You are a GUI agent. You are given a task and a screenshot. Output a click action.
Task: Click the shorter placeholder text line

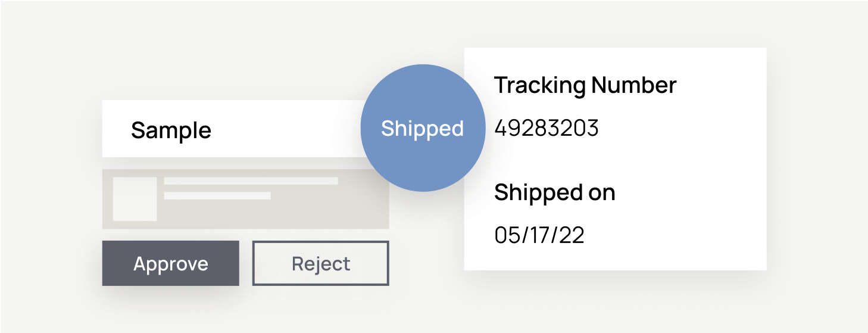(x=217, y=195)
